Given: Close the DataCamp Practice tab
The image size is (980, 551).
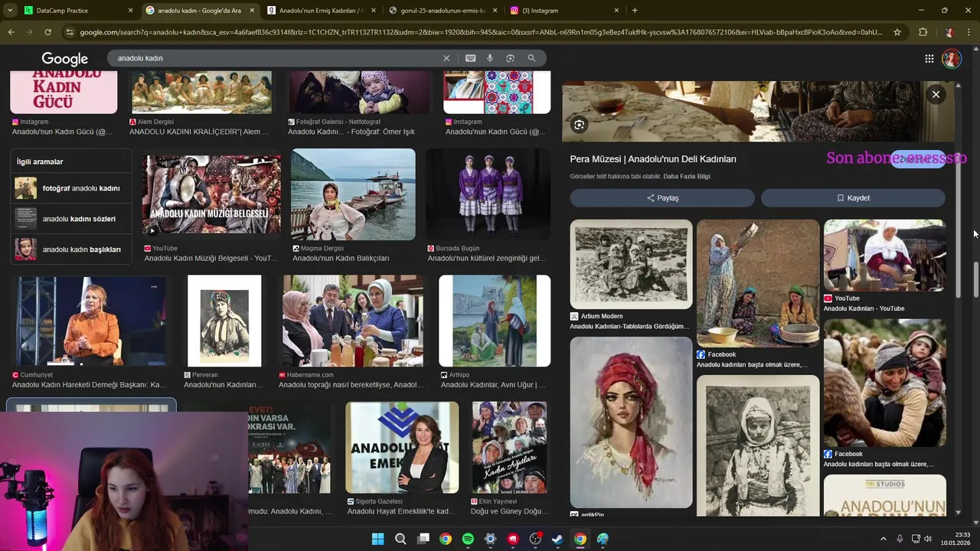Looking at the screenshot, I should point(130,11).
